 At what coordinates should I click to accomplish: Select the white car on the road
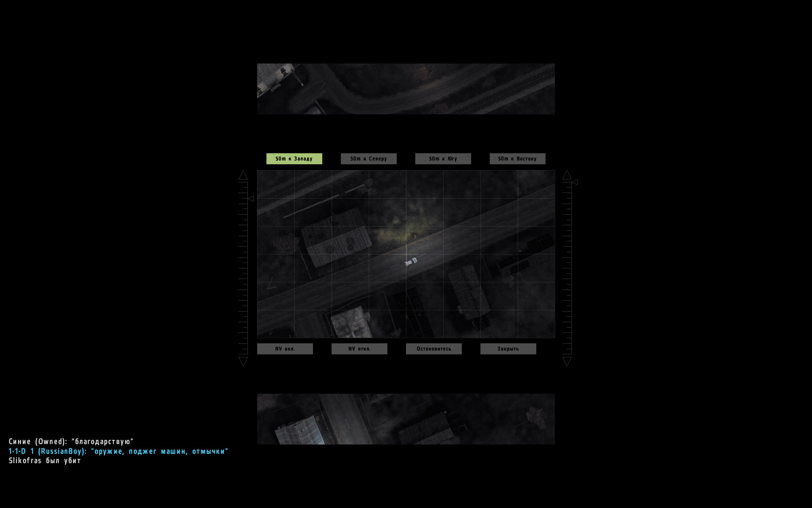[411, 262]
